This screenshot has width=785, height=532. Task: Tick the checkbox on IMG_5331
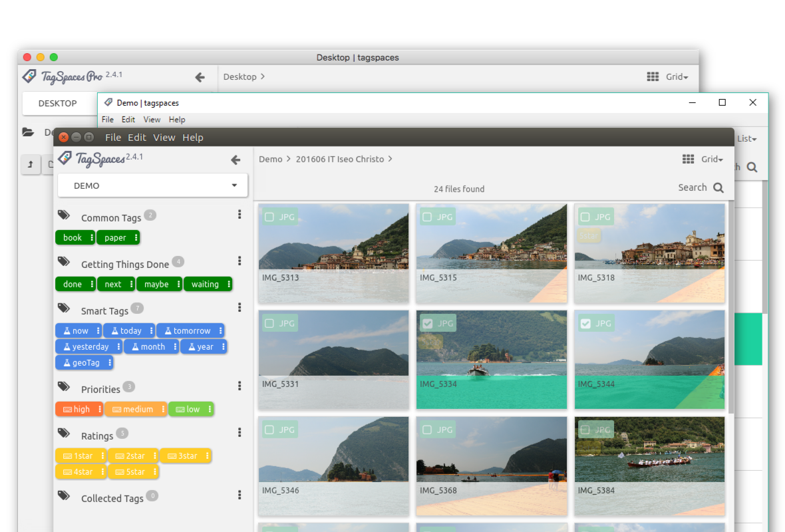click(x=269, y=323)
